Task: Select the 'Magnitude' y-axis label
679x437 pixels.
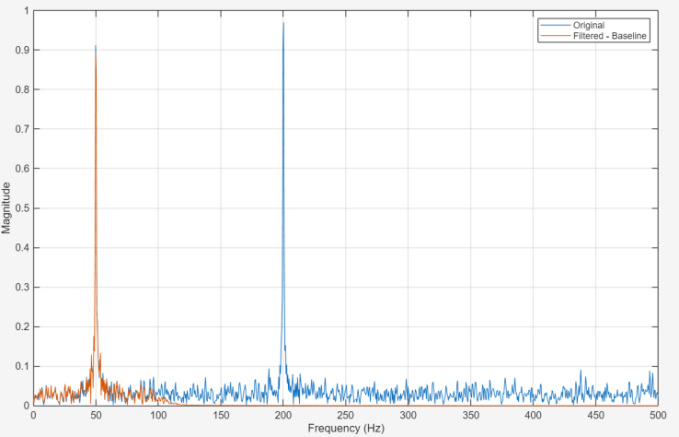Action: coord(7,208)
